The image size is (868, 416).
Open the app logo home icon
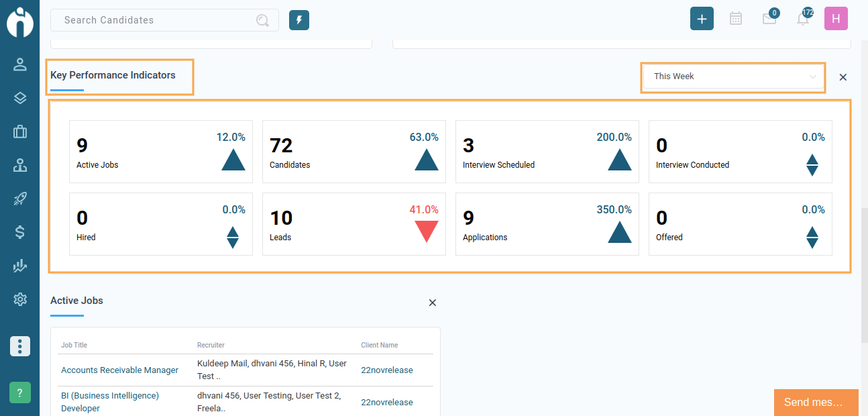(20, 21)
